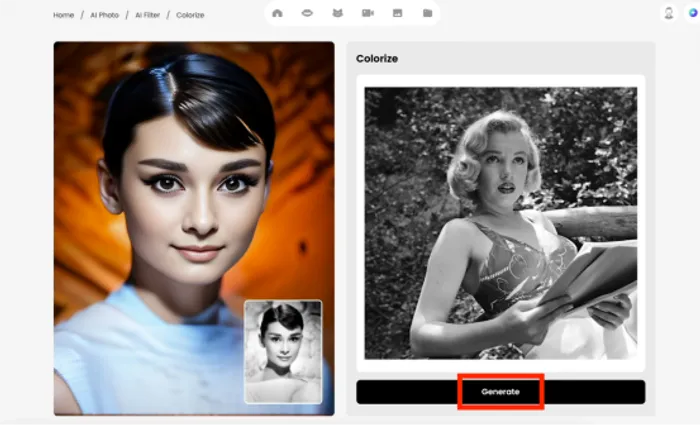Screen dimensions: 700x425
Task: Open the folder icon in toolbar
Action: [427, 14]
